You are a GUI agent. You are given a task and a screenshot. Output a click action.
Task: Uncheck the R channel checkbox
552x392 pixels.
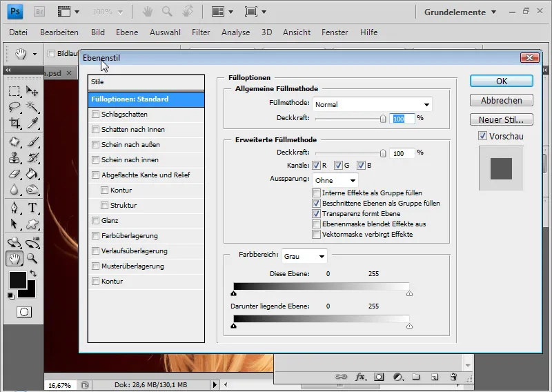tap(316, 165)
